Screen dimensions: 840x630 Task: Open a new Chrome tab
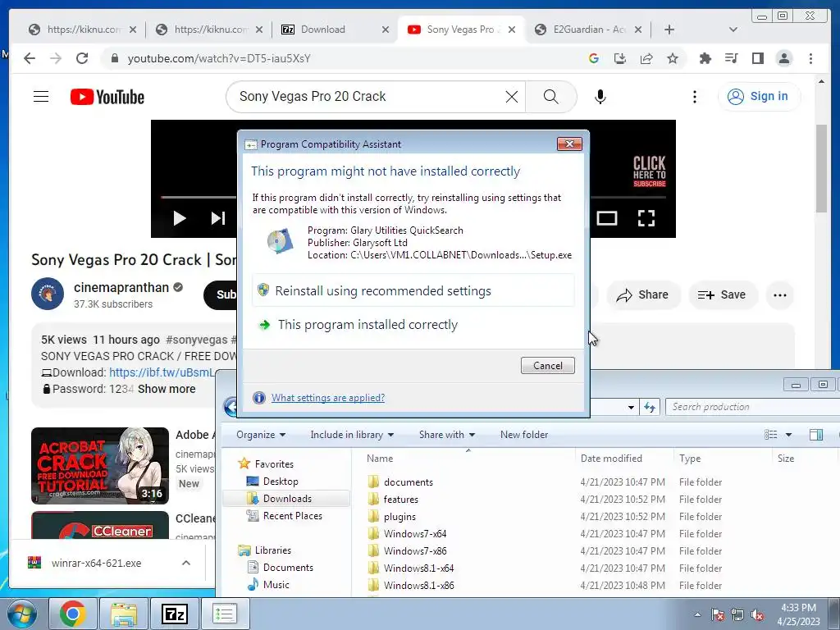pyautogui.click(x=669, y=30)
